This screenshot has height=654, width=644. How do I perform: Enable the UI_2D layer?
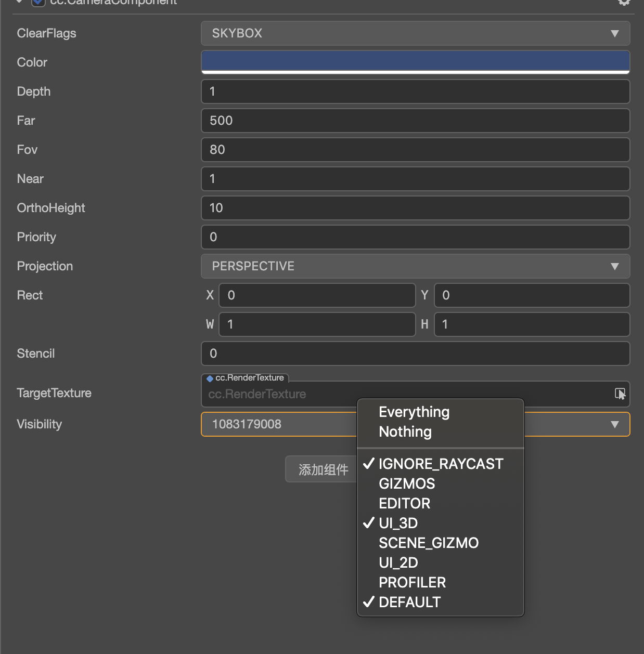[x=398, y=563]
